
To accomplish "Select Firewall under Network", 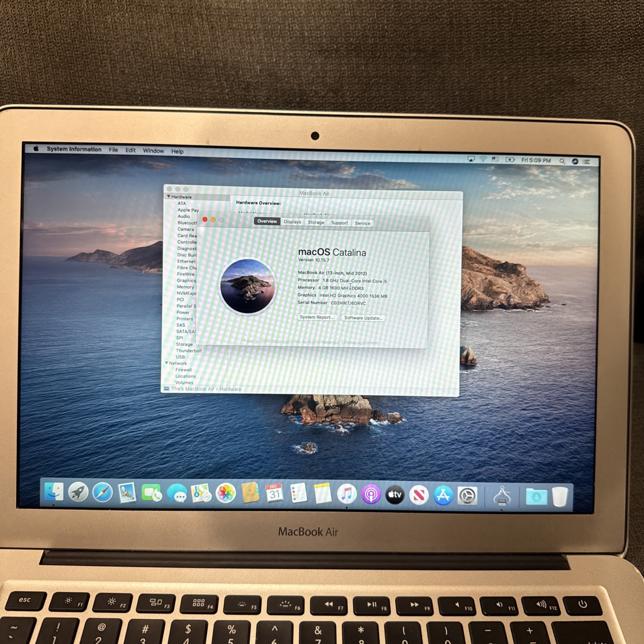I will click(x=184, y=370).
